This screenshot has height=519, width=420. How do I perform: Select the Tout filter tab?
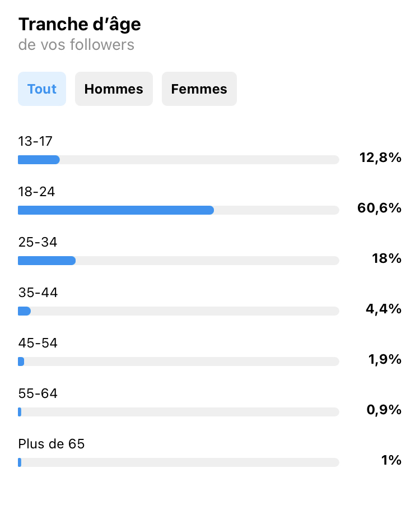[x=42, y=89]
